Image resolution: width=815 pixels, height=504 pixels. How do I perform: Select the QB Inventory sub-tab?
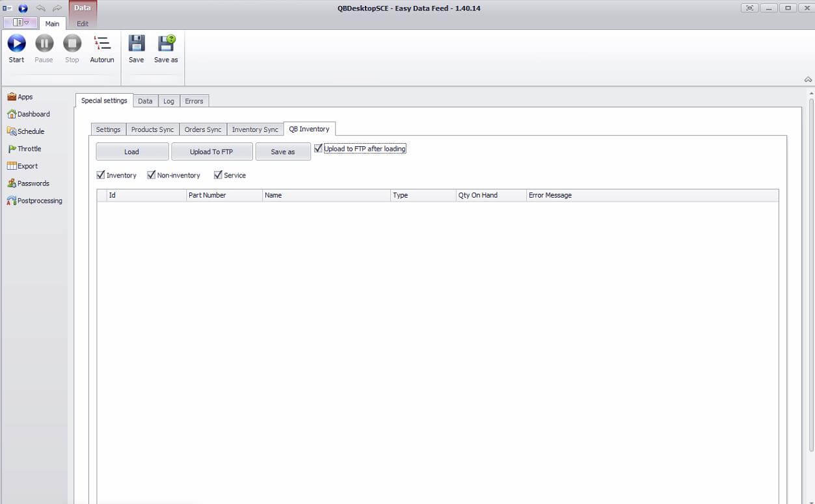click(310, 129)
